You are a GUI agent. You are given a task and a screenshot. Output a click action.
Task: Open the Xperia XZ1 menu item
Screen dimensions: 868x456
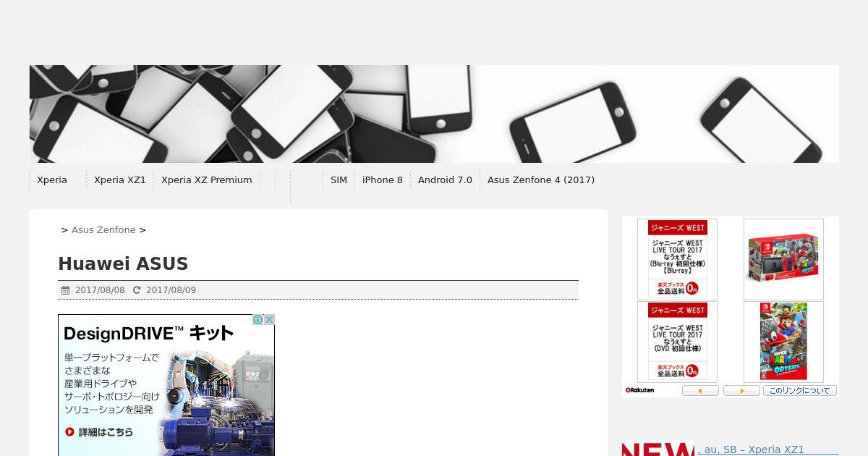(x=120, y=180)
